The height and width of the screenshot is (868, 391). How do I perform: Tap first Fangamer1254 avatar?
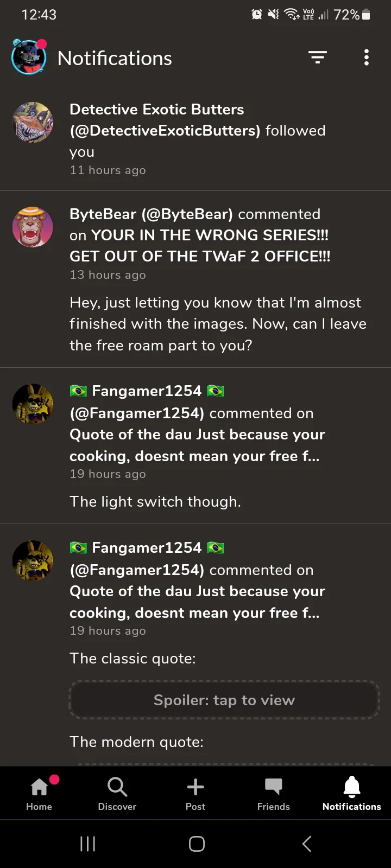(x=33, y=404)
